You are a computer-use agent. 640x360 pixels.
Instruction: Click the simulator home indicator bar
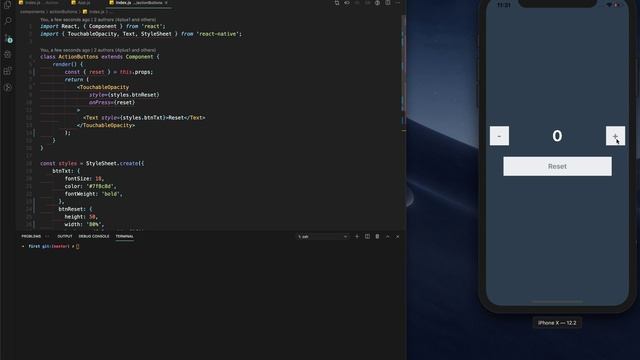coord(557,302)
